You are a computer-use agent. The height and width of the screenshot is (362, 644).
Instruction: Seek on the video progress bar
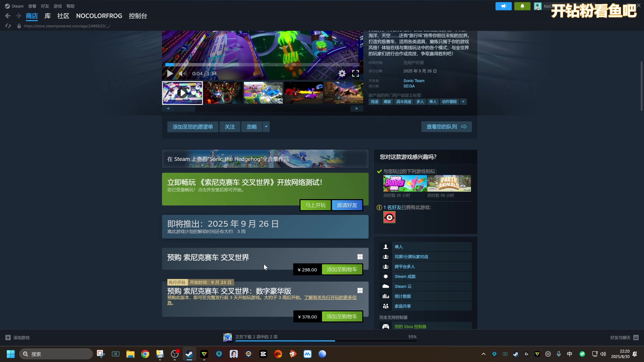pos(262,64)
